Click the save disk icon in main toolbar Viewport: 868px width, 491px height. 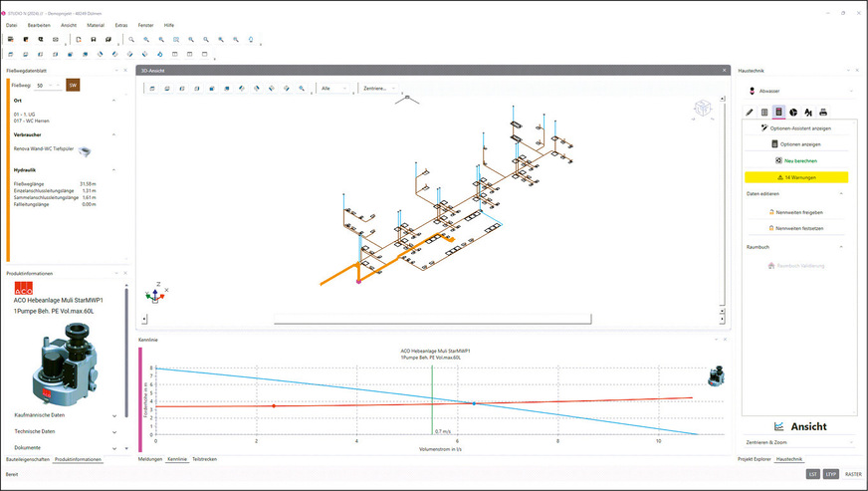tap(94, 39)
